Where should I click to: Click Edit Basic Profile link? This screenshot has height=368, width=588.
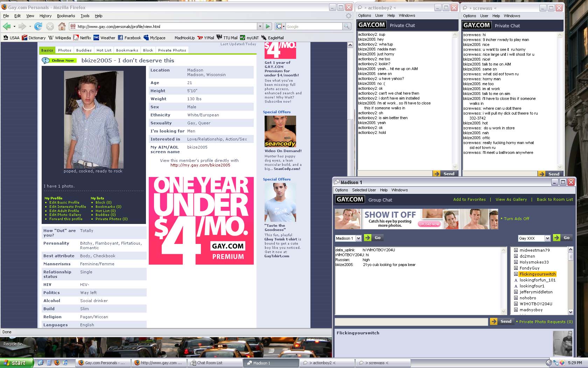[64, 203]
